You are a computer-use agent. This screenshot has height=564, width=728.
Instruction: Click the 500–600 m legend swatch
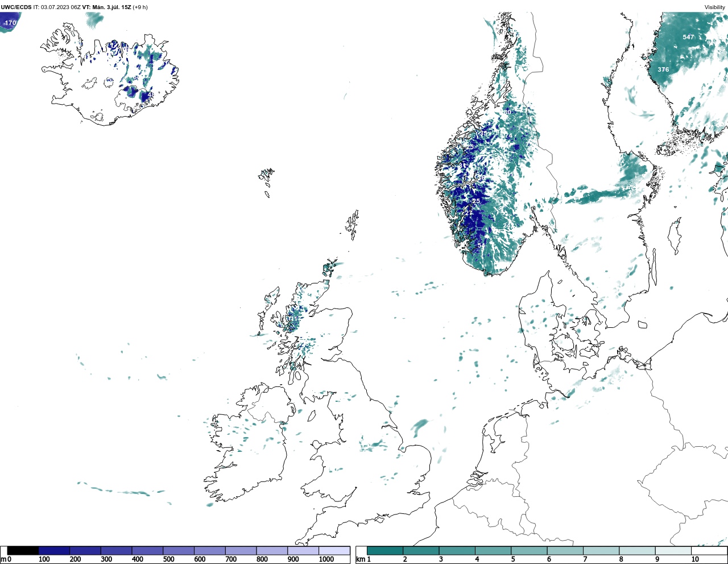click(x=179, y=550)
